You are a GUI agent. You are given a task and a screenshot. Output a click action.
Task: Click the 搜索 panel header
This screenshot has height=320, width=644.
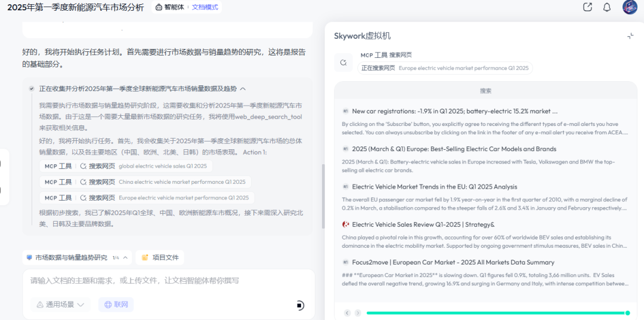point(485,91)
